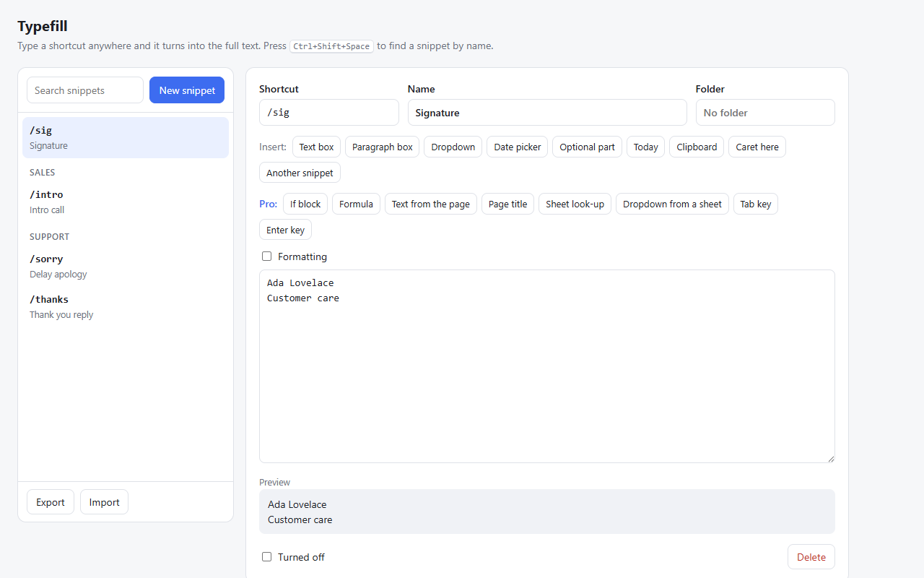
Task: Insert an Enter key action
Action: click(285, 230)
